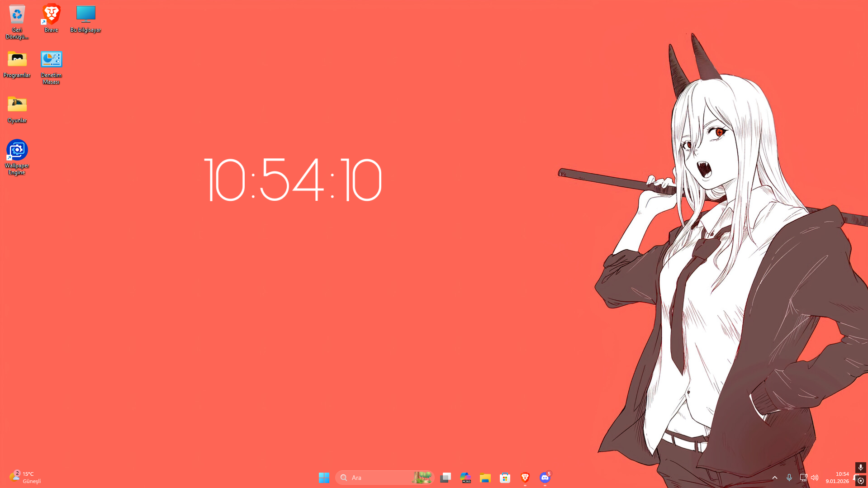Select the Brave shortcut on the desktop
Screen dimensions: 868x488
[x=51, y=18]
